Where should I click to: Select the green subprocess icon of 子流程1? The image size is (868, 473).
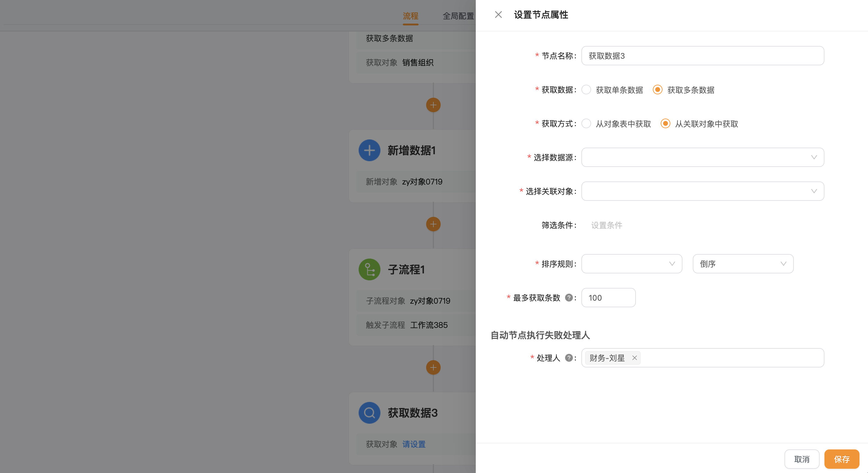coord(369,269)
